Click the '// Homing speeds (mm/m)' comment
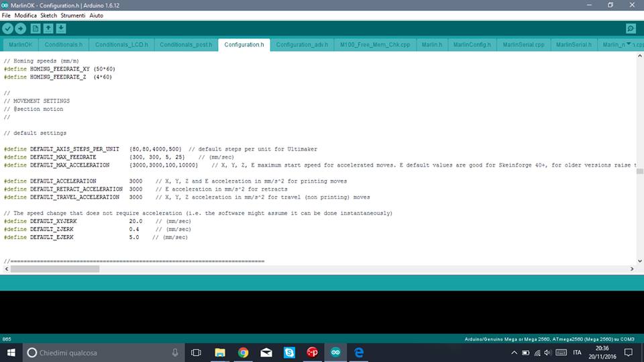This screenshot has height=362, width=644. 42,61
